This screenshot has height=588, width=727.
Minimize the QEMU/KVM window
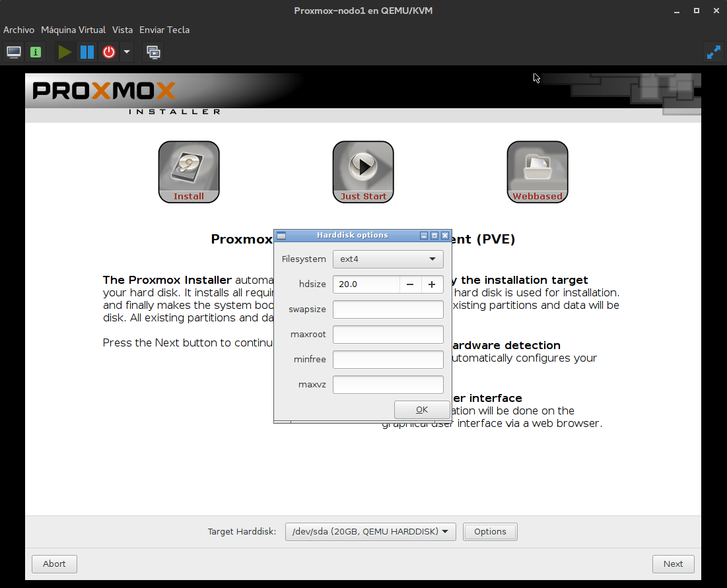tap(677, 11)
